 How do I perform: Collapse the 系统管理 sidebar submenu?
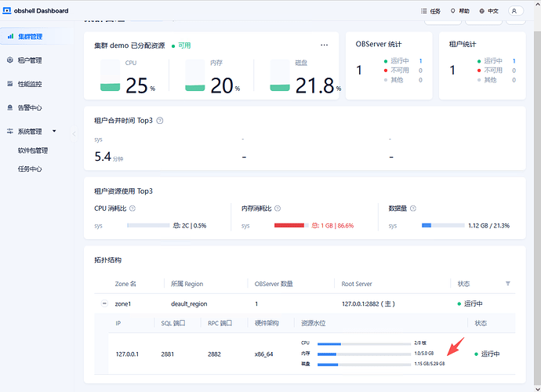pyautogui.click(x=54, y=132)
